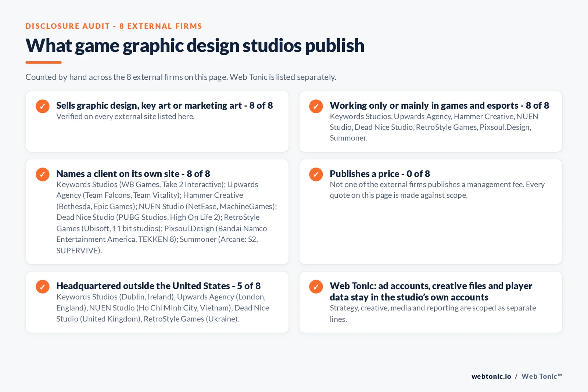Select the check icon next to "Working only or mainly"
This screenshot has height=392, width=588.
tap(316, 106)
